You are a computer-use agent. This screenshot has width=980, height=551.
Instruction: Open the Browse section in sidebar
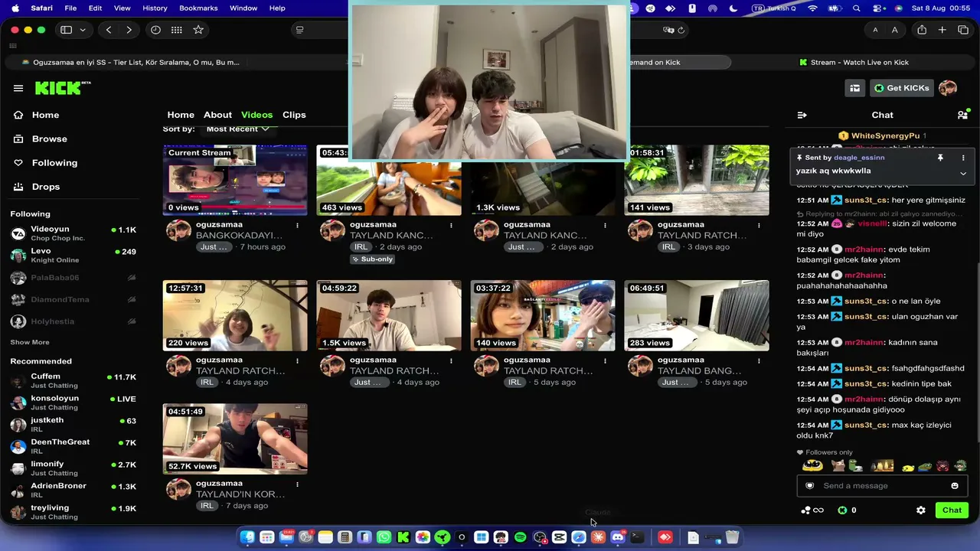[50, 139]
